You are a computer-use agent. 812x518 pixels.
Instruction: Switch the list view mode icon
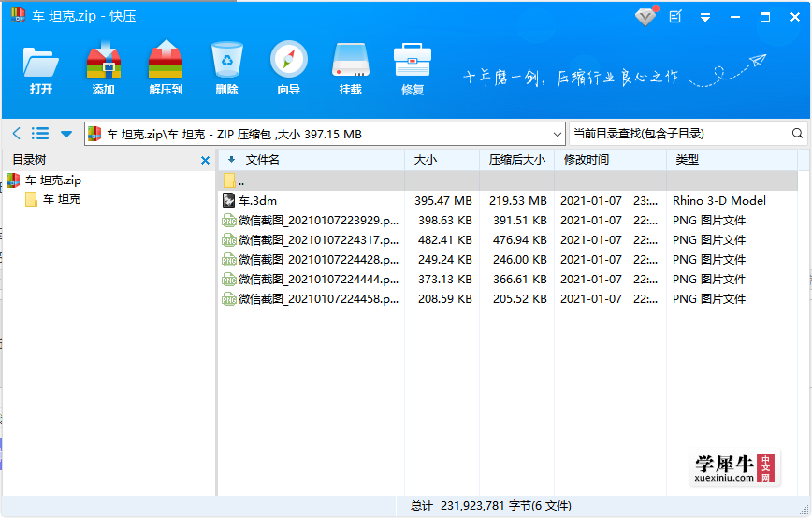coord(40,134)
